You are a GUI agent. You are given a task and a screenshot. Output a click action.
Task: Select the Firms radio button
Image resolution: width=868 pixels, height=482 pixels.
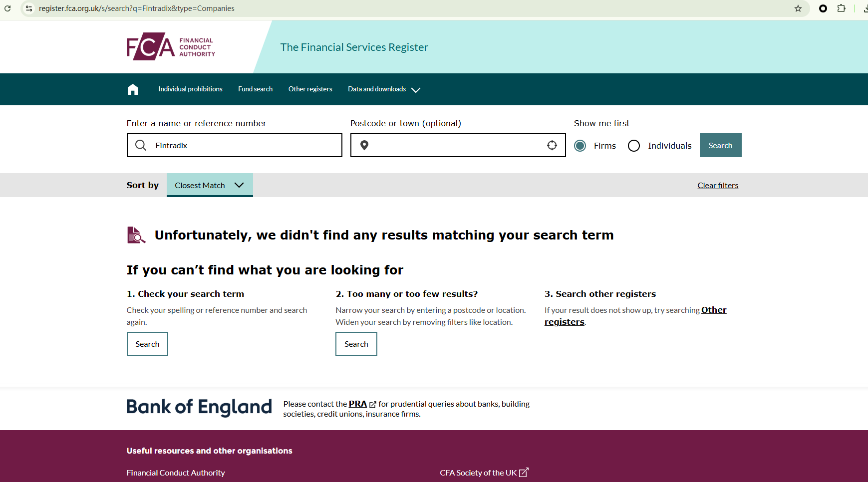coord(580,146)
